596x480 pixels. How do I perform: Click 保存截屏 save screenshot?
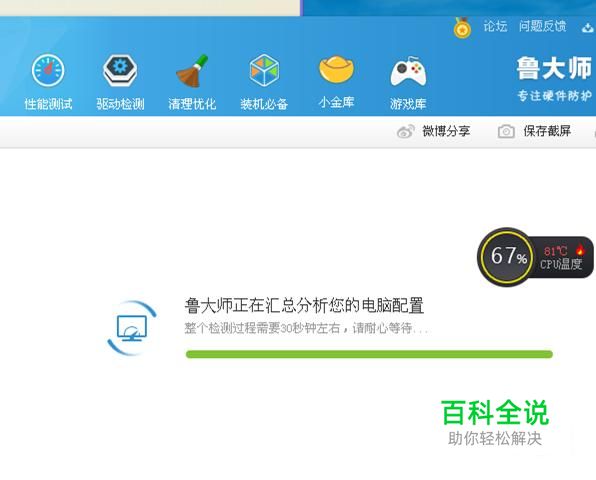pos(547,131)
